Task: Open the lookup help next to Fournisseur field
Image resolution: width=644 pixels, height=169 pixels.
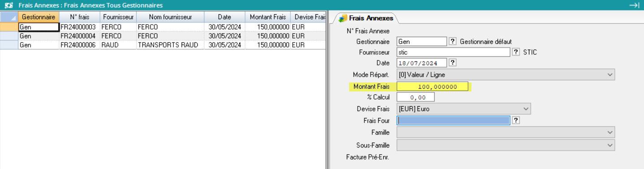Action: click(515, 52)
